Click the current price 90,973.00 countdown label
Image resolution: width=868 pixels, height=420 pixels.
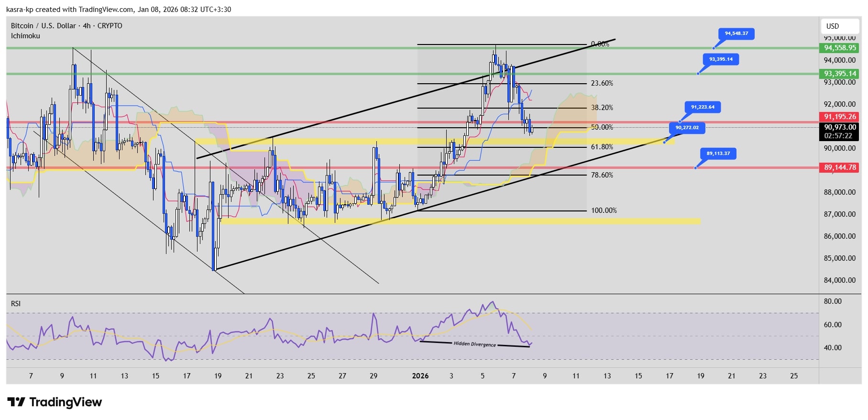click(x=839, y=132)
